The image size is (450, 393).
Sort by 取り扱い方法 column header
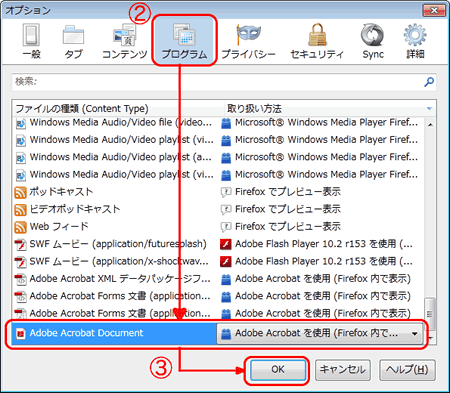(x=323, y=109)
